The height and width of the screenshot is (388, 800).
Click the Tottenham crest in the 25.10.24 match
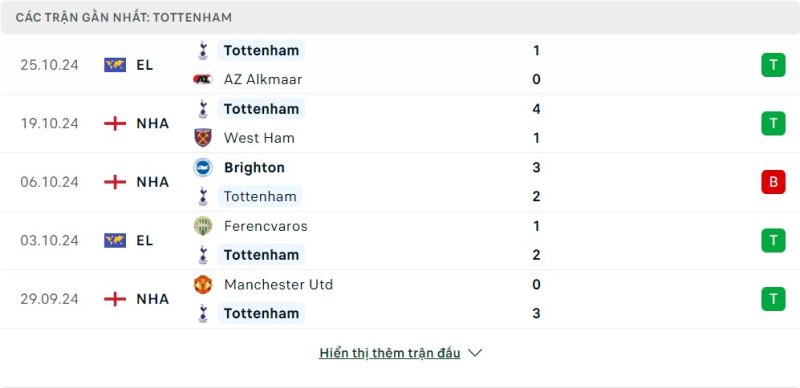point(203,51)
